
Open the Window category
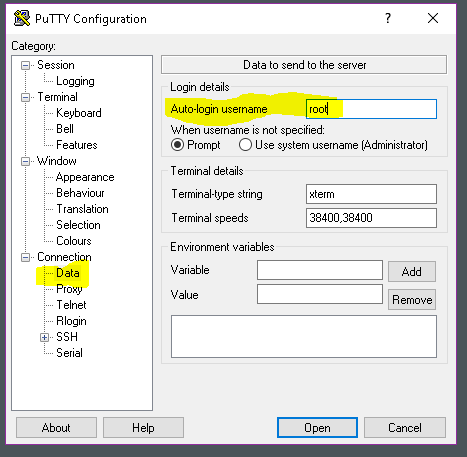point(57,161)
